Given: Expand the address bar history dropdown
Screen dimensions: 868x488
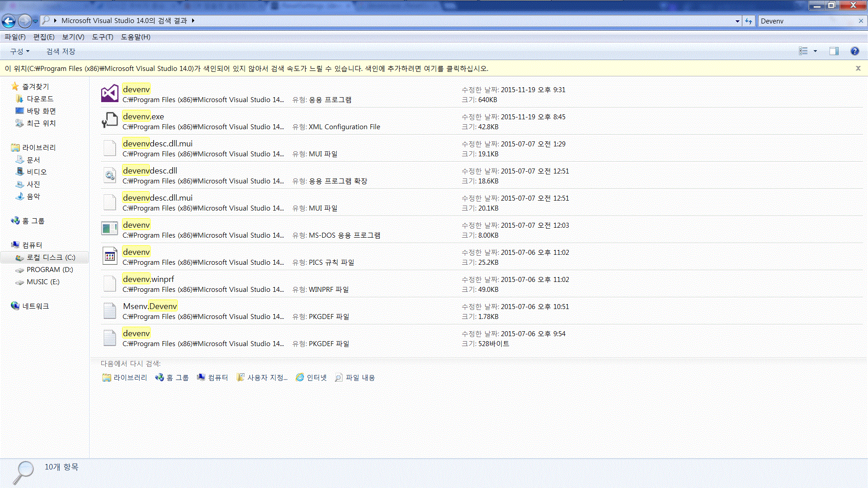Looking at the screenshot, I should tap(737, 21).
